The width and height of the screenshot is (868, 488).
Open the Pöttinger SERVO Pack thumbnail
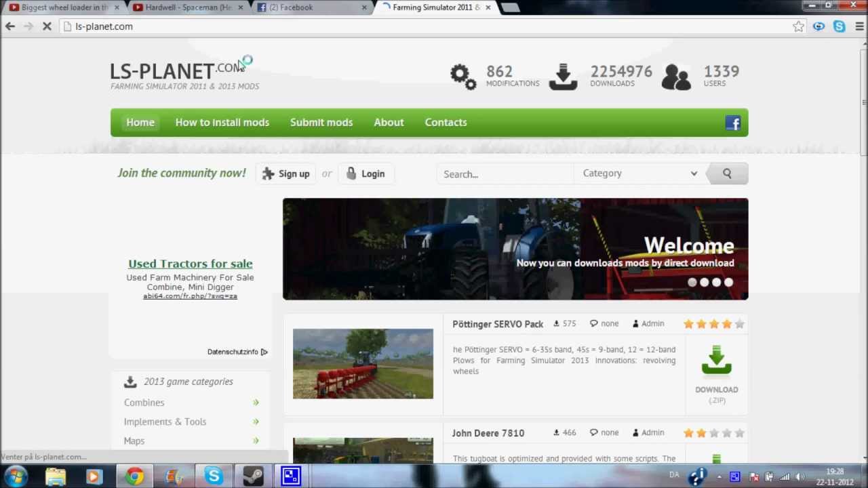363,364
